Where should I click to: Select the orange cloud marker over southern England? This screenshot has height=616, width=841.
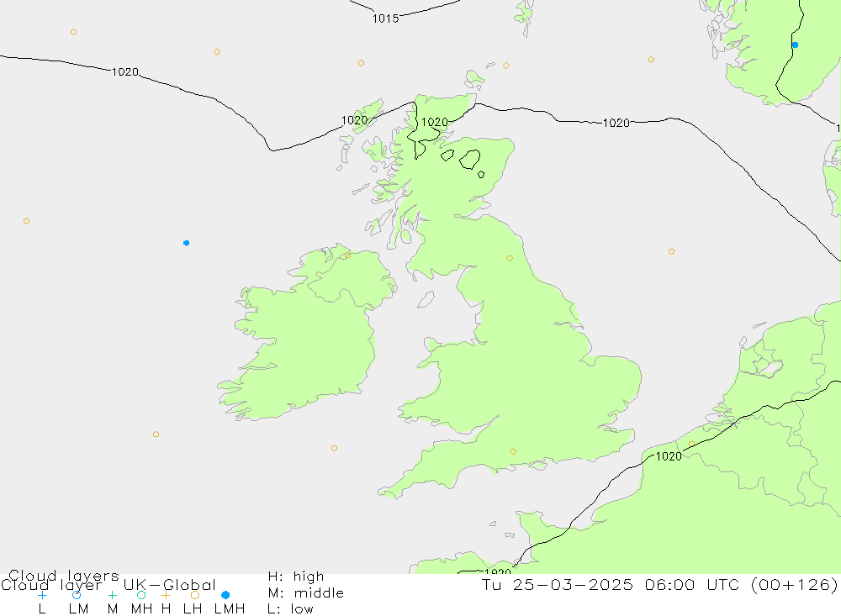coord(513,452)
